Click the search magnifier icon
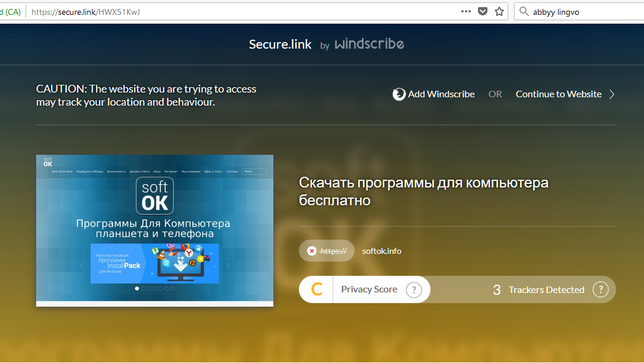 [x=524, y=11]
